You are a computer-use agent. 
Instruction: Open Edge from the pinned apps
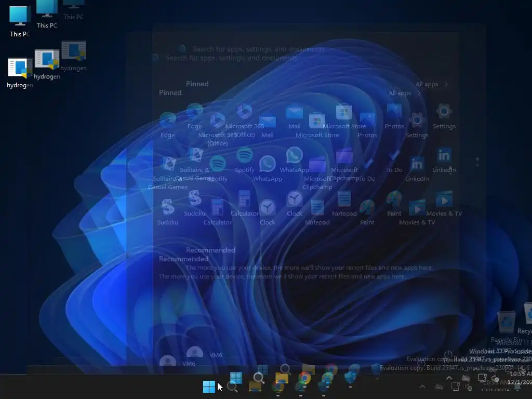click(x=168, y=125)
